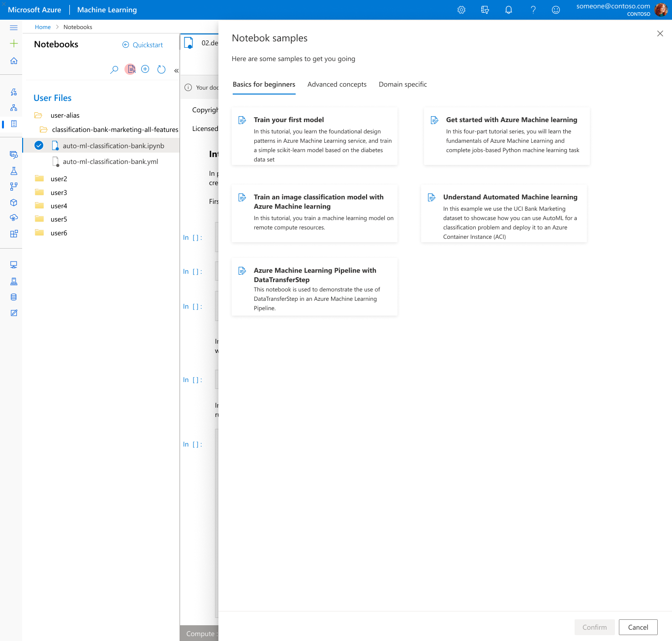Screen dimensions: 672x641
Task: Open the sidebar icon below Endpoints
Action: click(14, 233)
